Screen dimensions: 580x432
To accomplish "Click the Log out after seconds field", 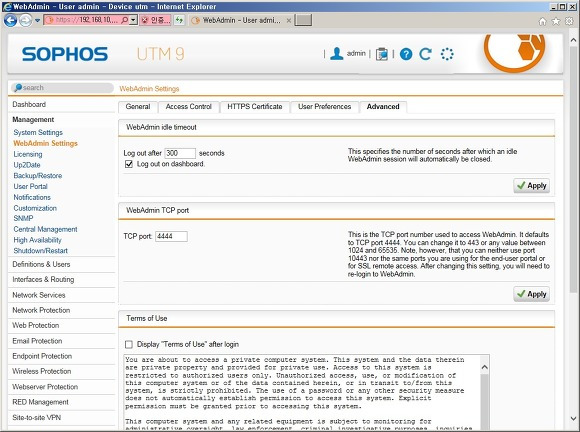I will (180, 153).
